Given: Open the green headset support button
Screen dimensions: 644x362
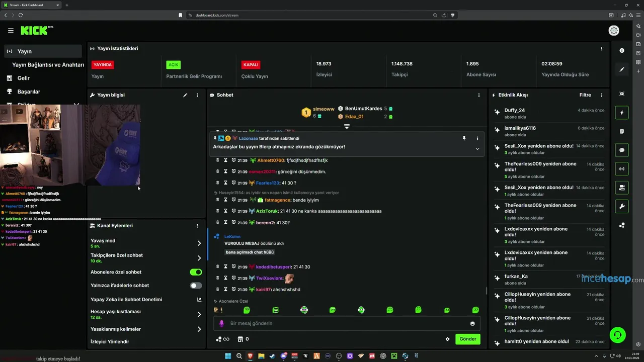Looking at the screenshot, I should (x=617, y=334).
